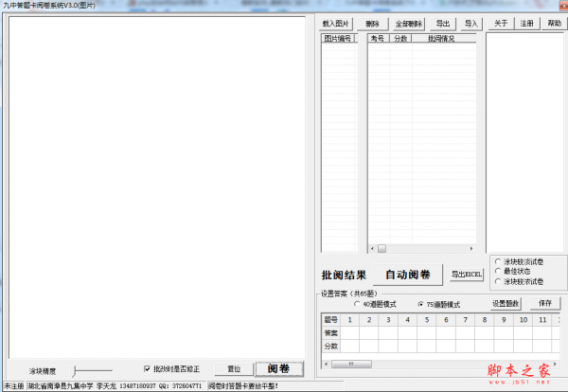Click the 删除 button
568x392 pixels.
tap(372, 24)
